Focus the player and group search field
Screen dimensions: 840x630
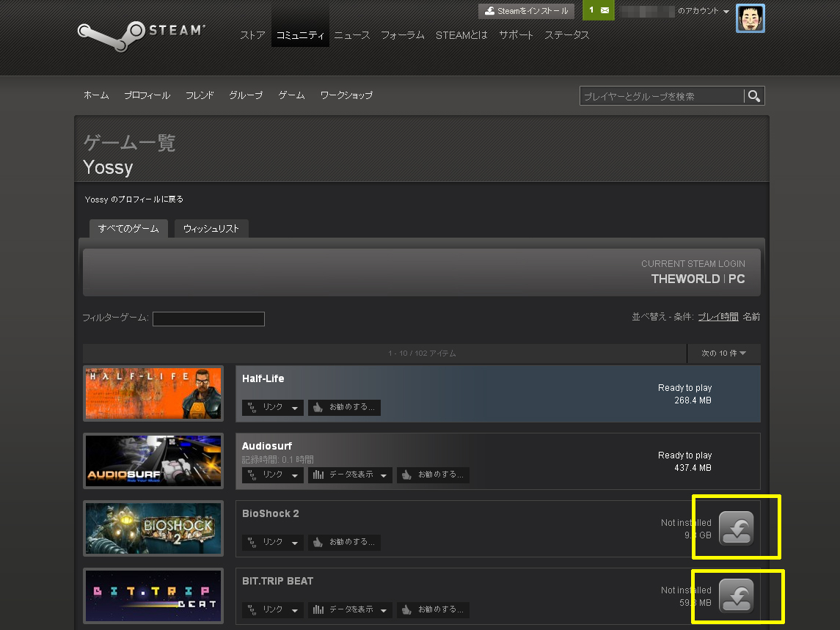pos(662,96)
